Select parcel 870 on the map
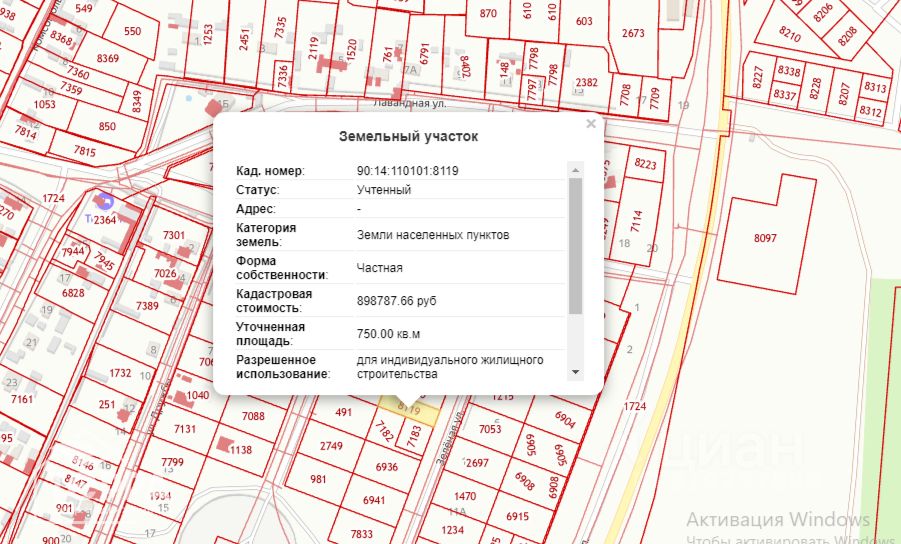 (x=488, y=13)
